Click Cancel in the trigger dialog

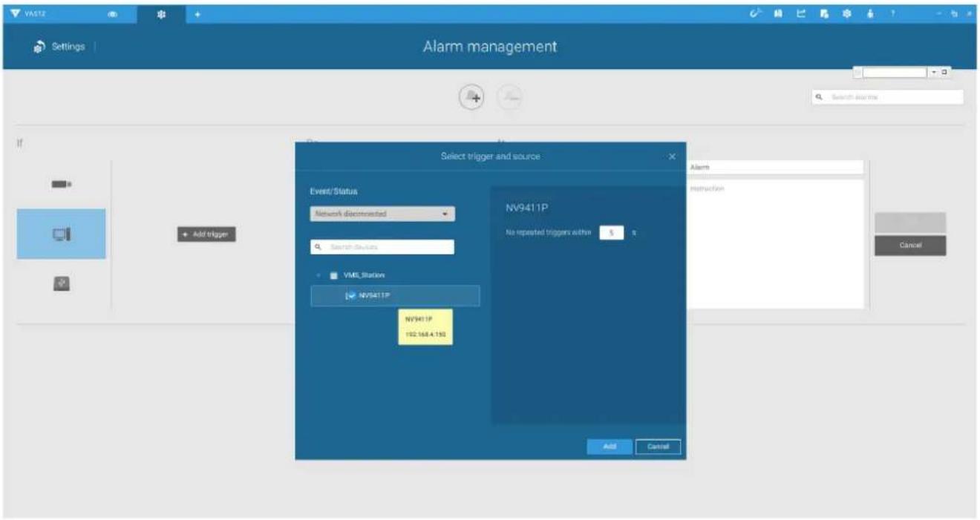pyautogui.click(x=659, y=447)
